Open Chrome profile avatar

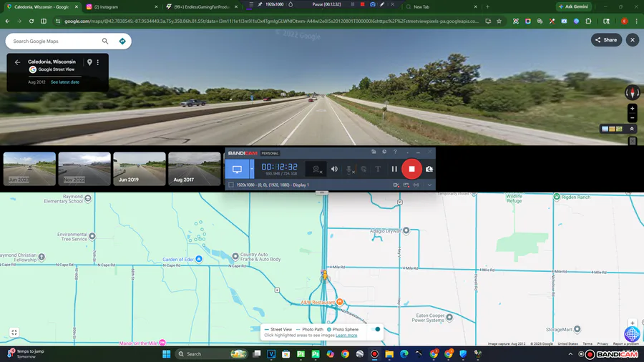pos(624,21)
